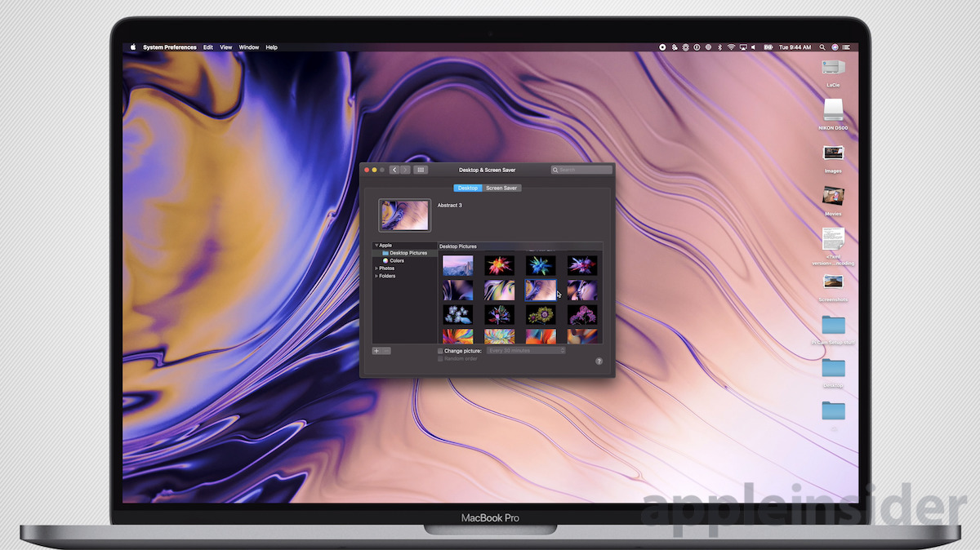The image size is (980, 550).
Task: Click the Show All grid icon in preferences toolbar
Action: pos(421,169)
